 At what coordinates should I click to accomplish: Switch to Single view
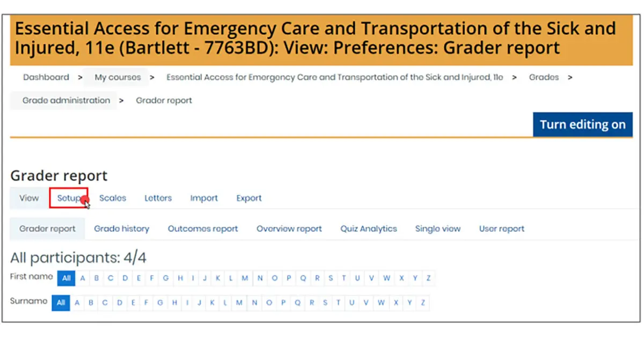pos(437,229)
